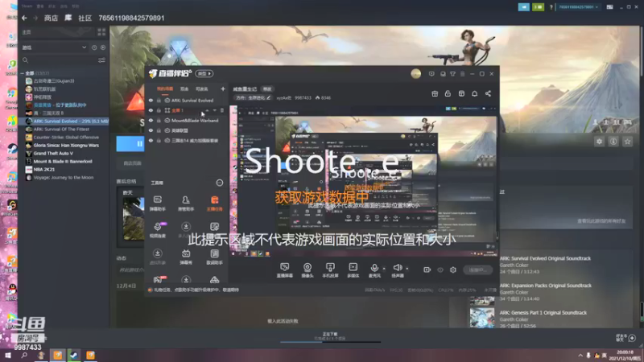Open streaming settings gear icon
The height and width of the screenshot is (362, 644).
(453, 269)
